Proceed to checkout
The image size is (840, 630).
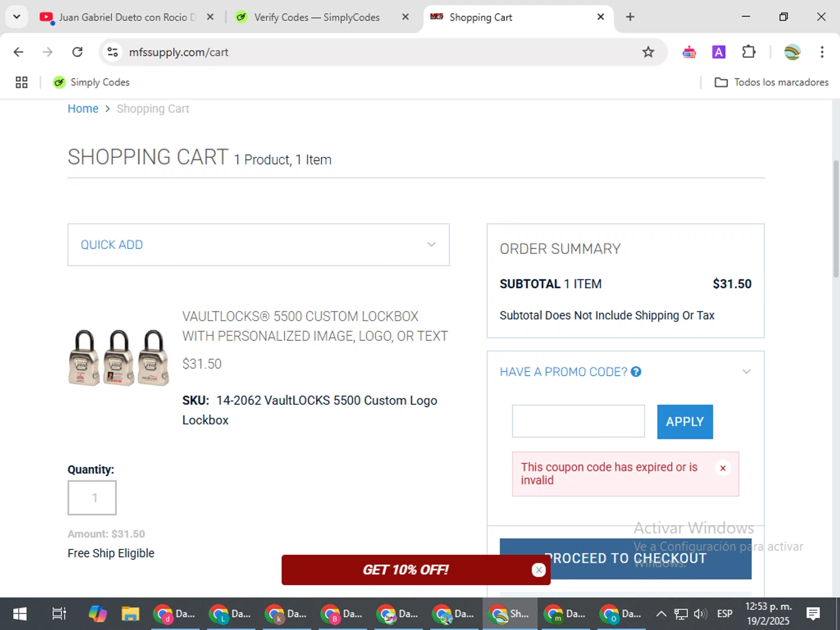[x=626, y=558]
